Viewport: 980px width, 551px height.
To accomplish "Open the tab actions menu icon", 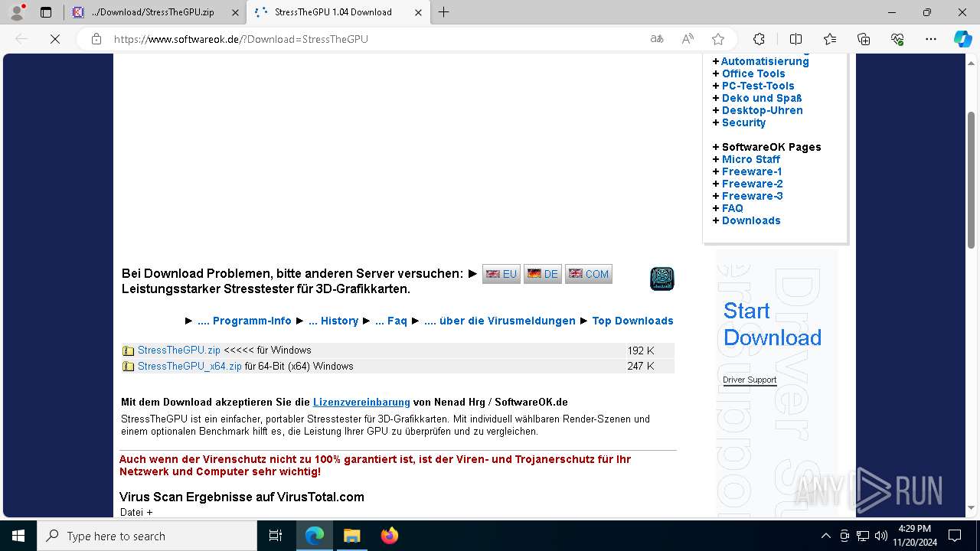I will (46, 12).
